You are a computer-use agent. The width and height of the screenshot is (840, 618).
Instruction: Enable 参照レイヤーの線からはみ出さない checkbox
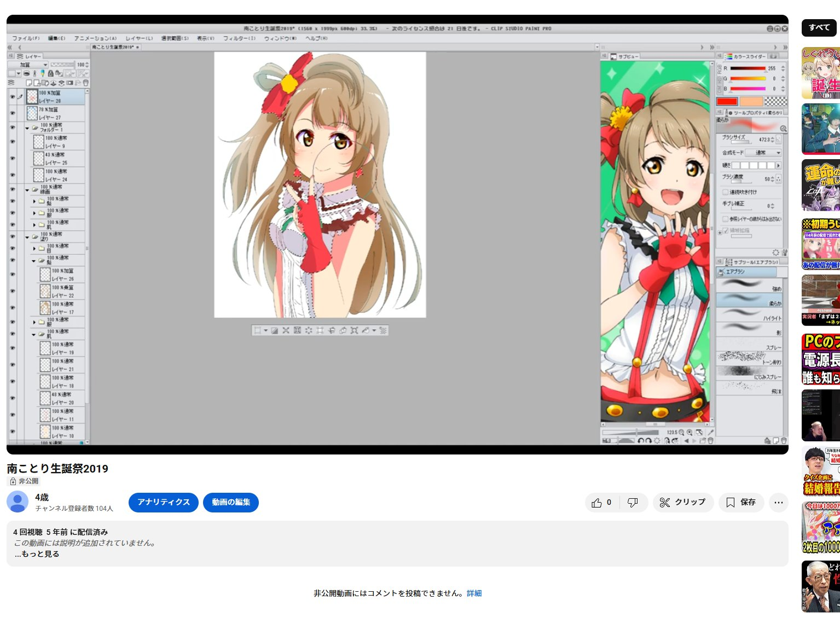[725, 219]
